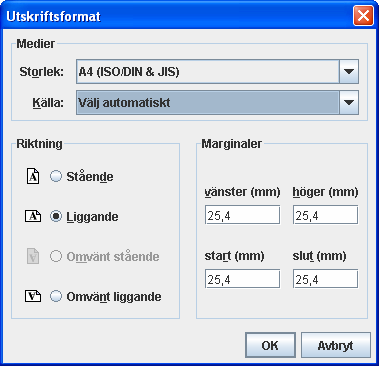This screenshot has width=379, height=366.
Task: Click the portrait page icon beside Stående
Action: 33,176
